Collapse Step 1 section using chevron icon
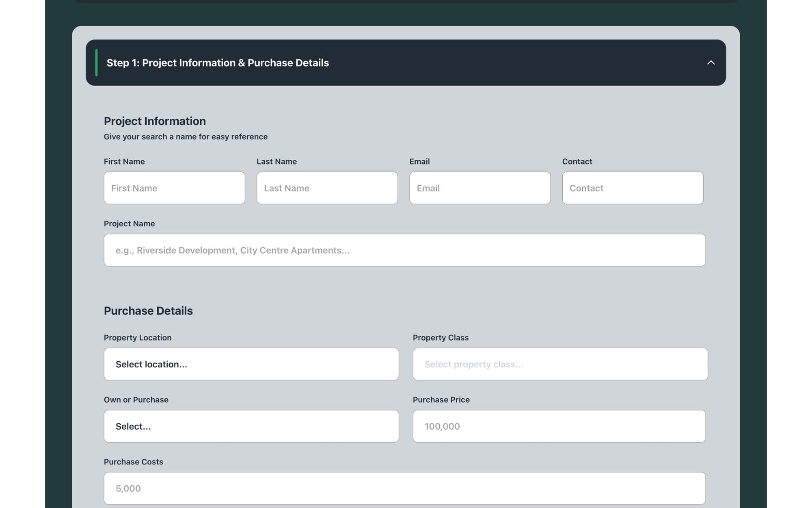Image resolution: width=812 pixels, height=508 pixels. [x=710, y=63]
